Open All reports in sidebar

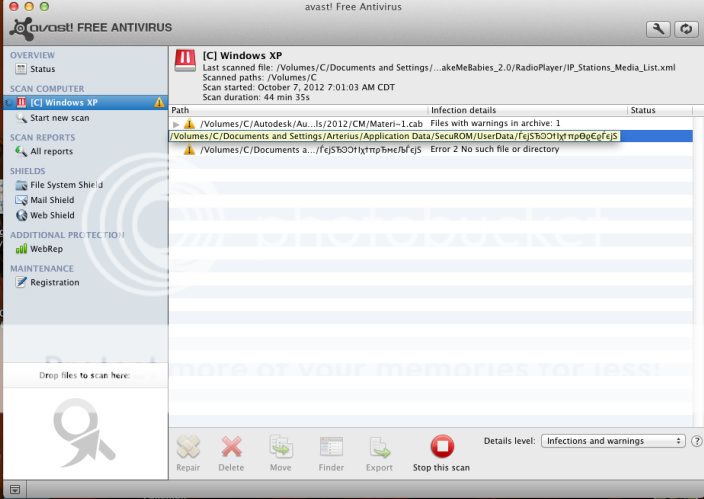51,151
